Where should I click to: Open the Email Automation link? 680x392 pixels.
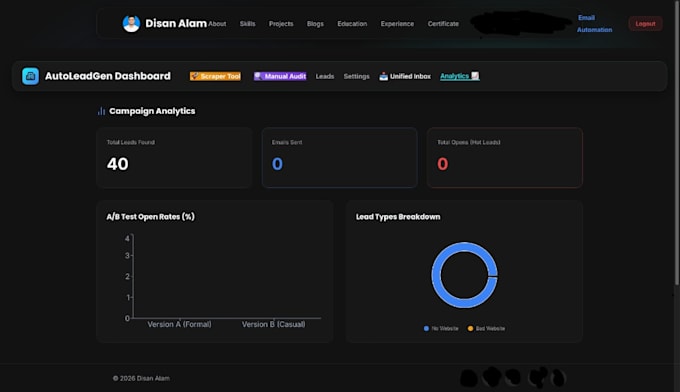tap(594, 24)
